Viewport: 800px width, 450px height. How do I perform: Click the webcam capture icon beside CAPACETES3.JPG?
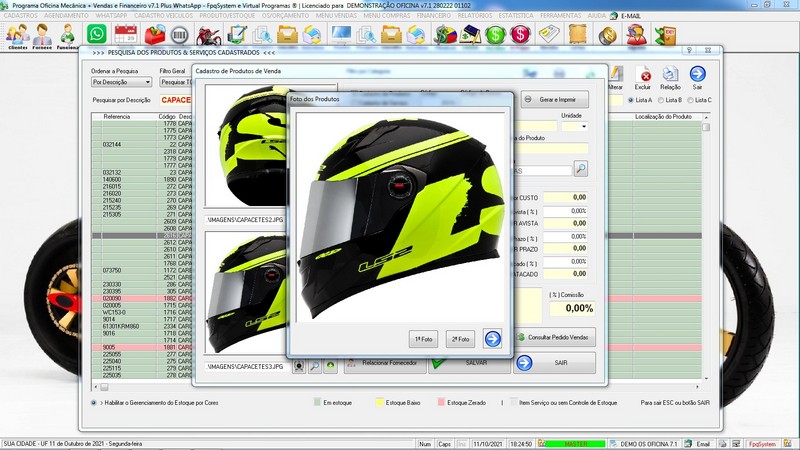coord(299,366)
